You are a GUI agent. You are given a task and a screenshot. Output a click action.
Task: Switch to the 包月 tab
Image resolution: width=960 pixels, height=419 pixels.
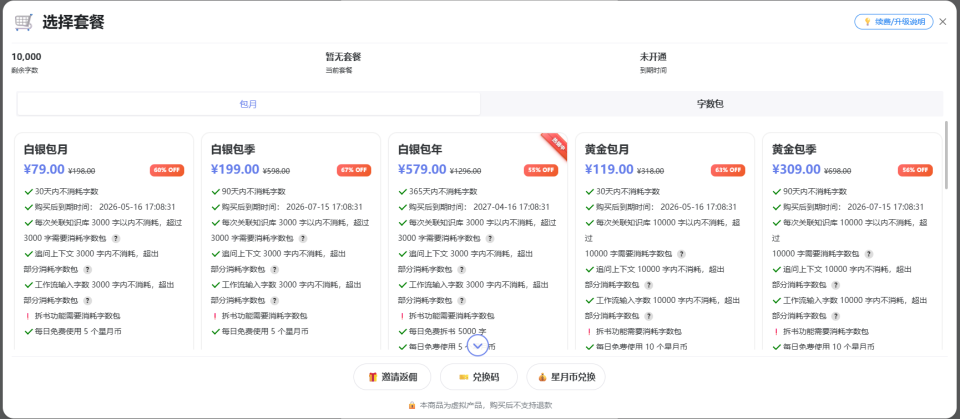249,104
